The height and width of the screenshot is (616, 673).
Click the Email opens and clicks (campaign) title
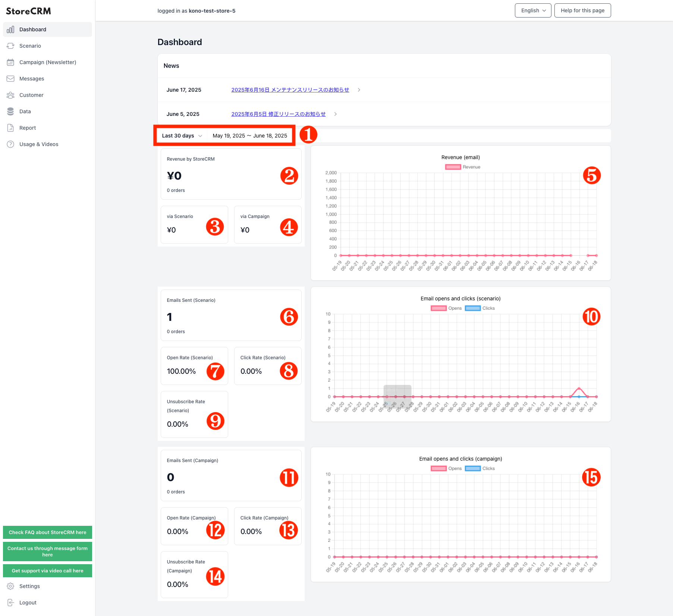click(x=460, y=459)
